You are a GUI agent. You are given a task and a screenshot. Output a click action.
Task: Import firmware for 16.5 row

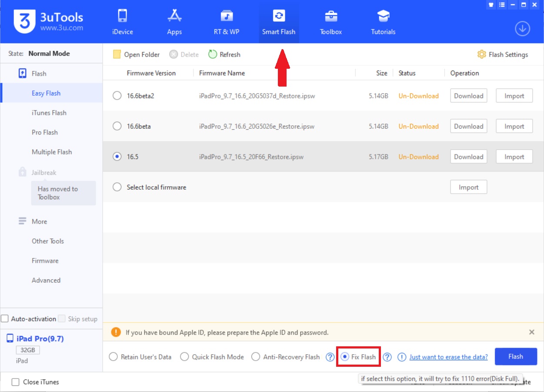point(514,157)
